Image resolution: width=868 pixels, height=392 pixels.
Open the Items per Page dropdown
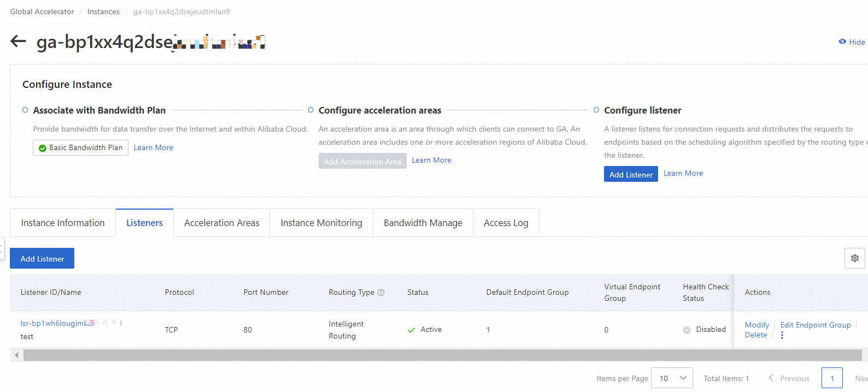point(672,378)
